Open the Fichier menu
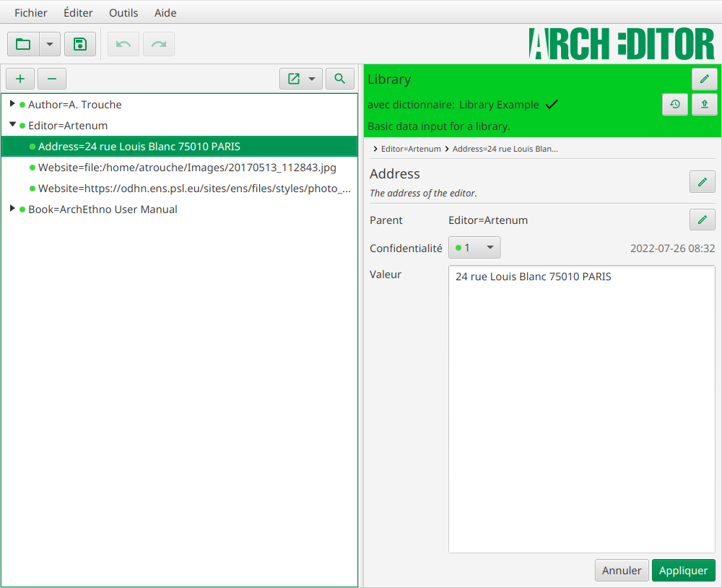The width and height of the screenshot is (722, 588). (x=31, y=13)
